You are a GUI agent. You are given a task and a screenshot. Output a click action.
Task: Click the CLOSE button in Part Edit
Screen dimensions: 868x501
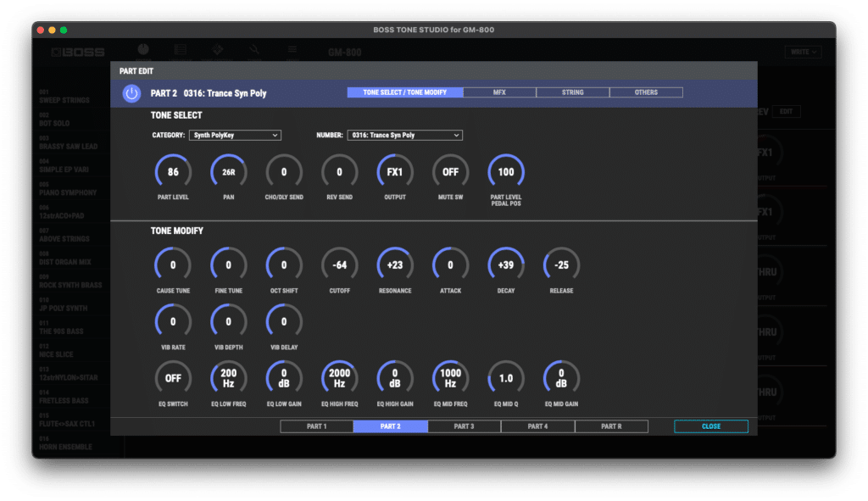pyautogui.click(x=711, y=426)
